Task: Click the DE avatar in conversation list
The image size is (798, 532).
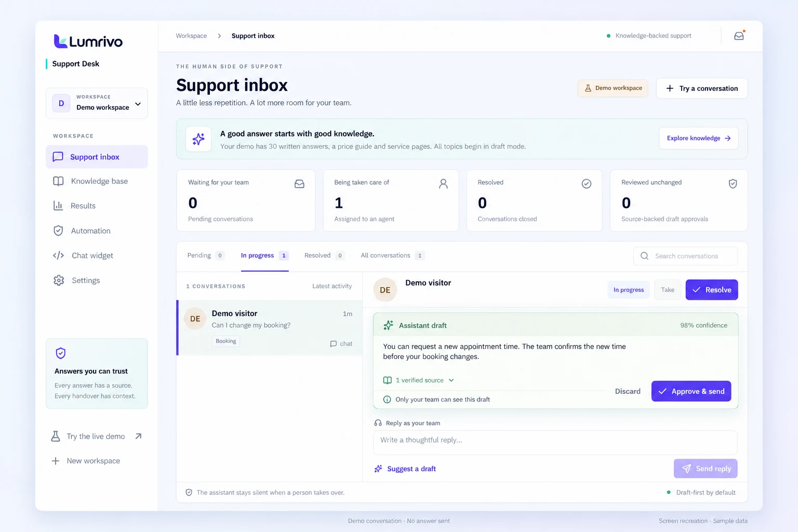Action: pyautogui.click(x=195, y=319)
